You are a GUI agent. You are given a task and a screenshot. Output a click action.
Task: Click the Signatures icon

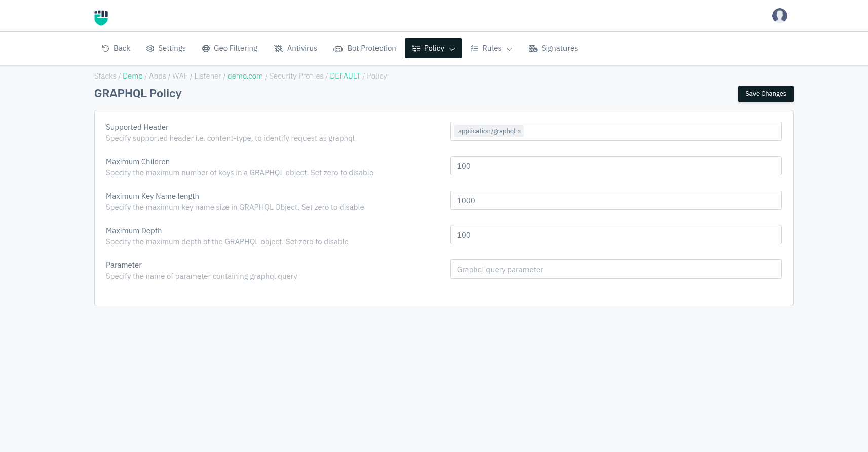[x=533, y=49]
